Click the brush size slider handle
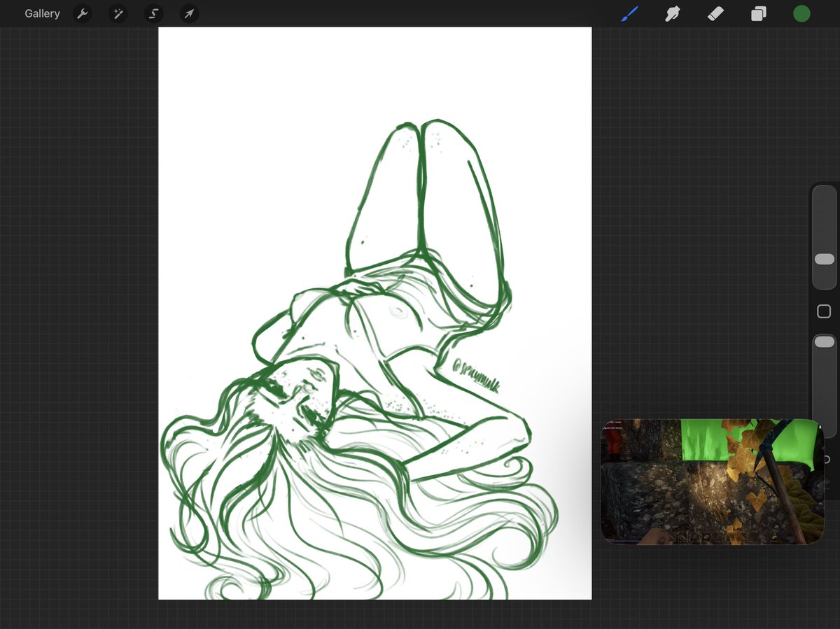Image resolution: width=840 pixels, height=629 pixels. [x=825, y=259]
